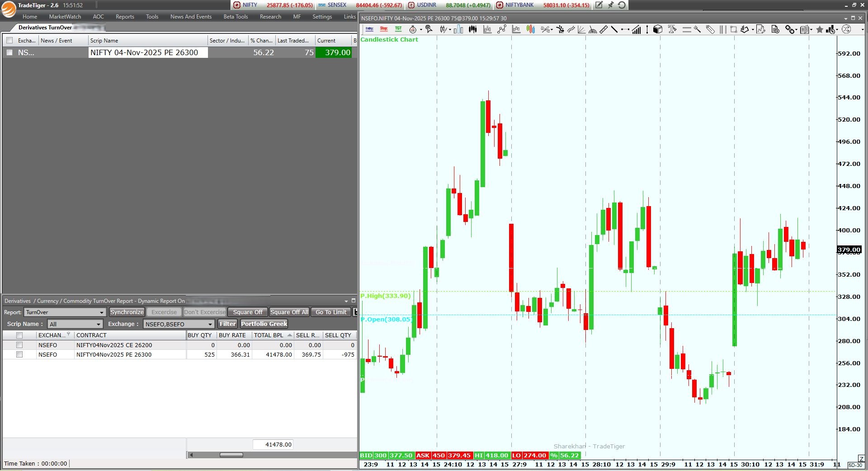Open the Exchange dropdown showing NSEFO,BSEFO
The image size is (868, 471).
[179, 324]
